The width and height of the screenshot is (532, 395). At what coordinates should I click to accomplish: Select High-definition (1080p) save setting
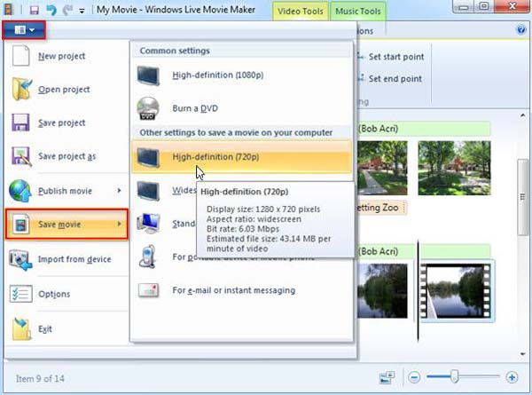pyautogui.click(x=241, y=75)
